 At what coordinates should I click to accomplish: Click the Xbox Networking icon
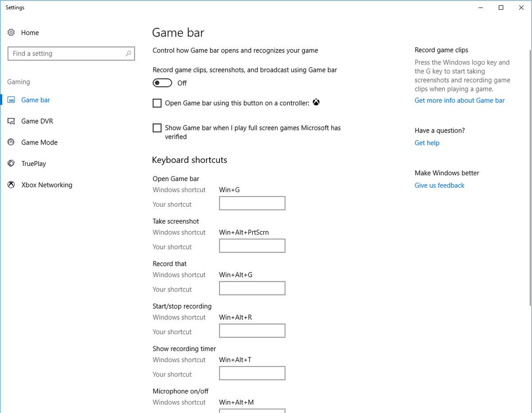tap(12, 185)
